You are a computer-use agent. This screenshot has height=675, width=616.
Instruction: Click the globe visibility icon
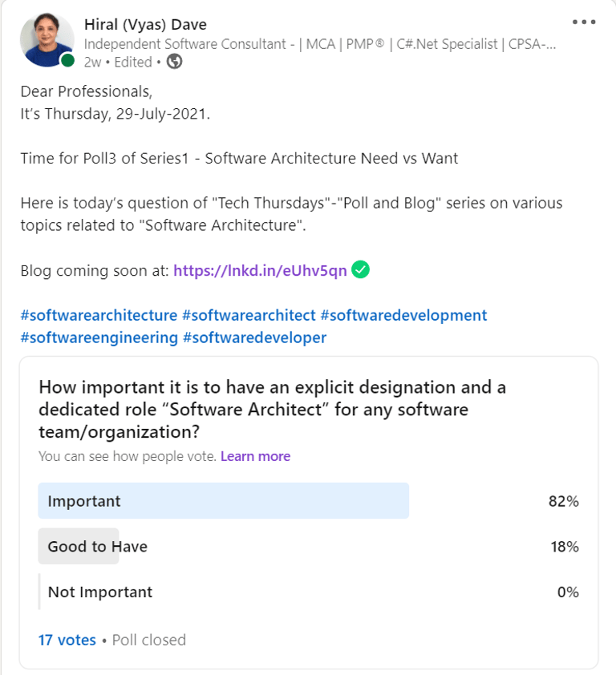coord(175,62)
